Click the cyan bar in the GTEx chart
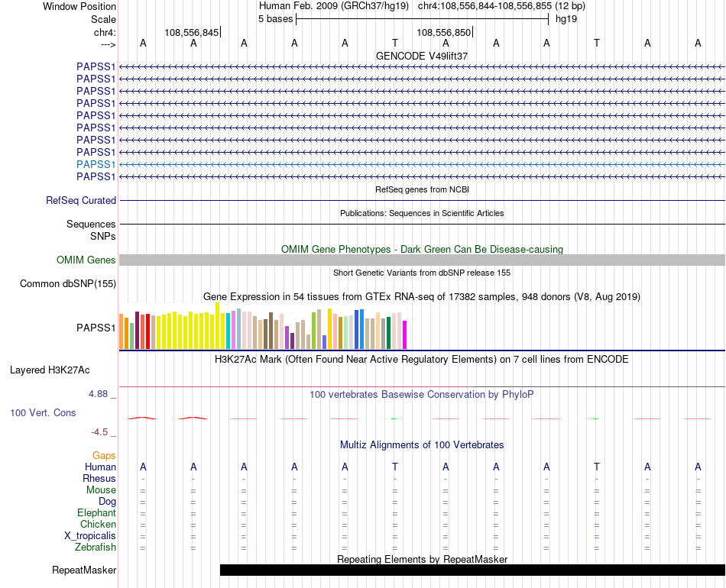The width and height of the screenshot is (726, 588). (x=228, y=331)
